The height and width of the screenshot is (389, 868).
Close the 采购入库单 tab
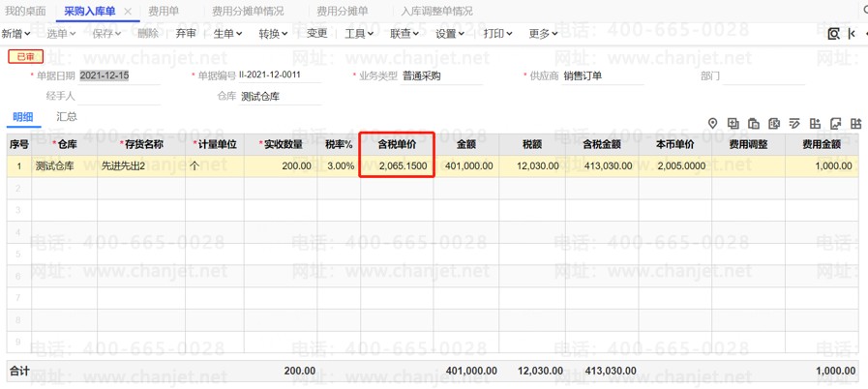pyautogui.click(x=128, y=12)
